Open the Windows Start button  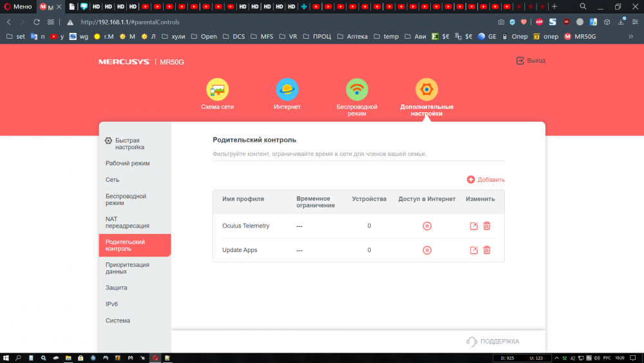click(x=6, y=358)
